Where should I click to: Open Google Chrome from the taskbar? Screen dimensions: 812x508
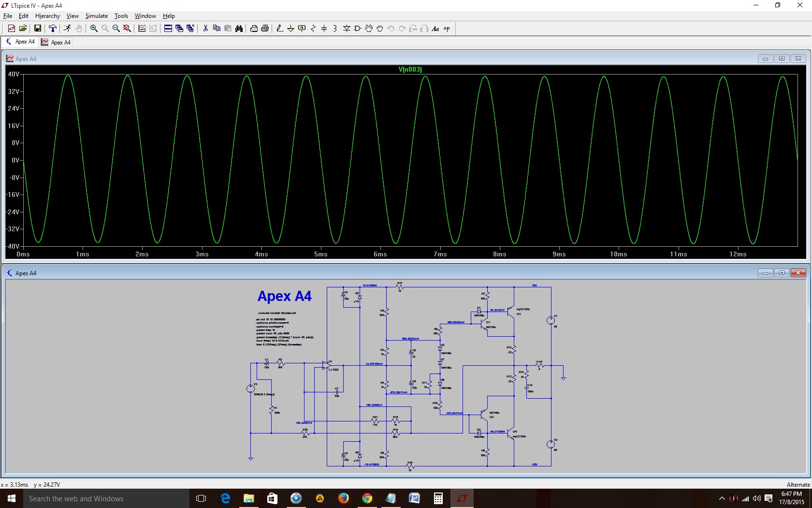(367, 498)
